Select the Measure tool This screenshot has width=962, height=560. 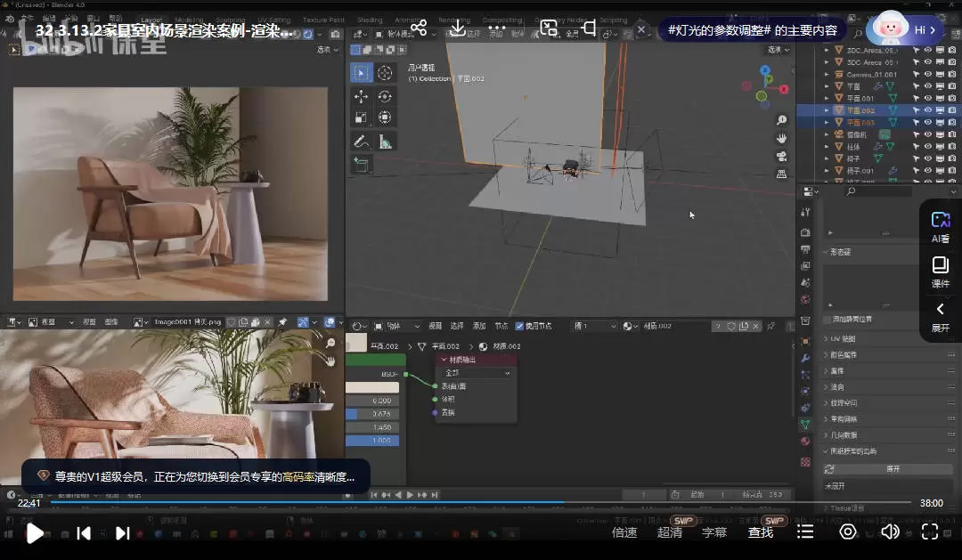pyautogui.click(x=385, y=142)
